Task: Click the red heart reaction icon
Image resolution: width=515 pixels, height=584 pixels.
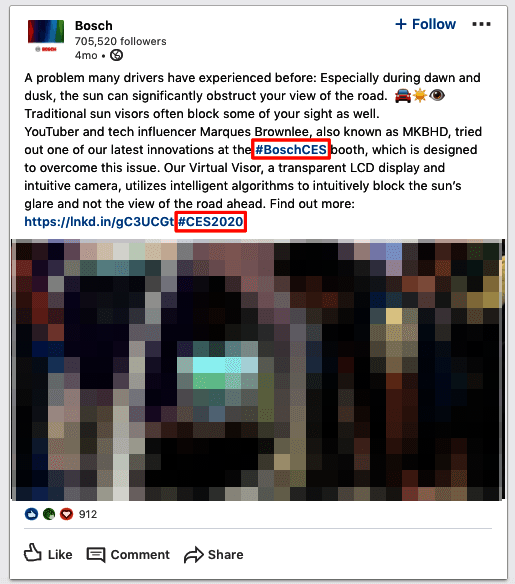Action: (x=67, y=514)
